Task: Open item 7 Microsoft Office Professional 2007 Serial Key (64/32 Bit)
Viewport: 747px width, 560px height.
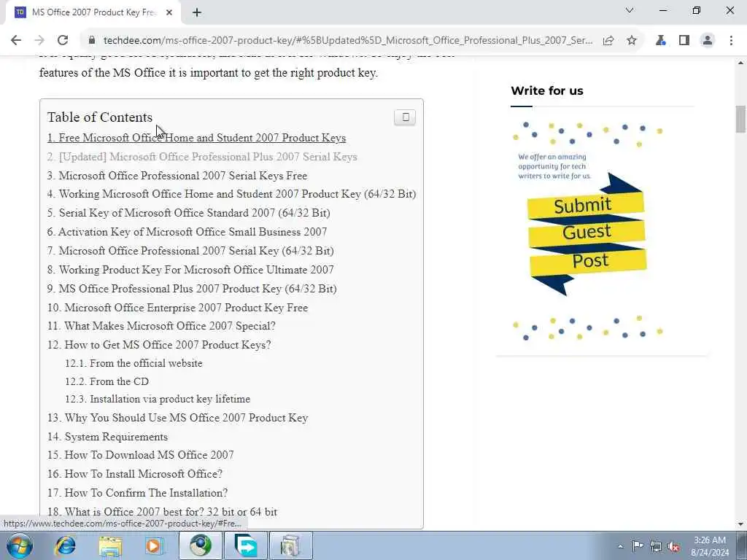Action: pos(190,251)
